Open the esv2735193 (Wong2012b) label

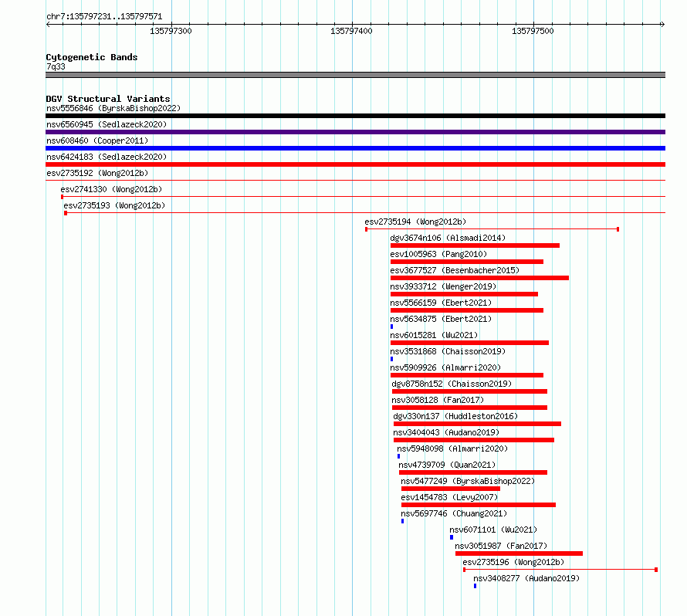pyautogui.click(x=114, y=205)
